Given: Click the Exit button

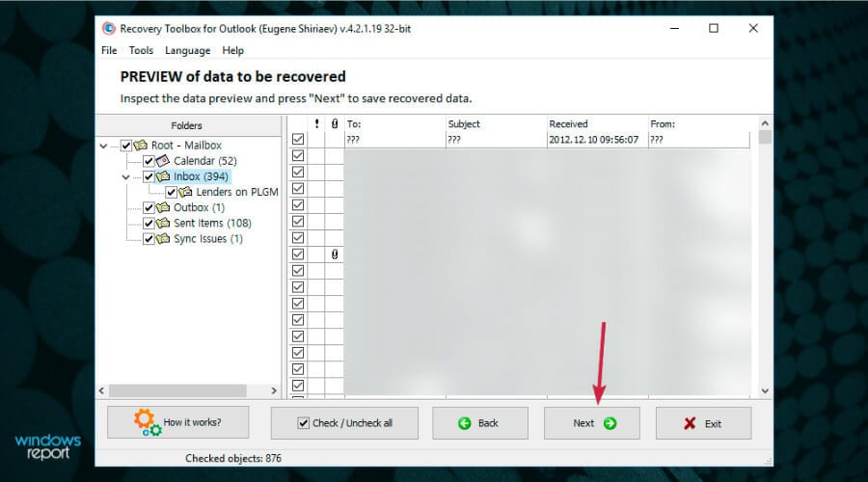Looking at the screenshot, I should [x=704, y=423].
